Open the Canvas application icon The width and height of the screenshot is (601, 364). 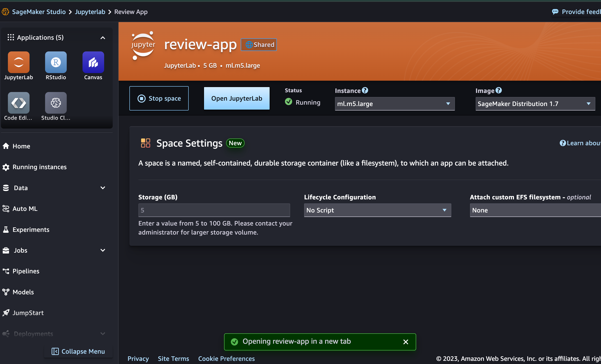pyautogui.click(x=93, y=62)
